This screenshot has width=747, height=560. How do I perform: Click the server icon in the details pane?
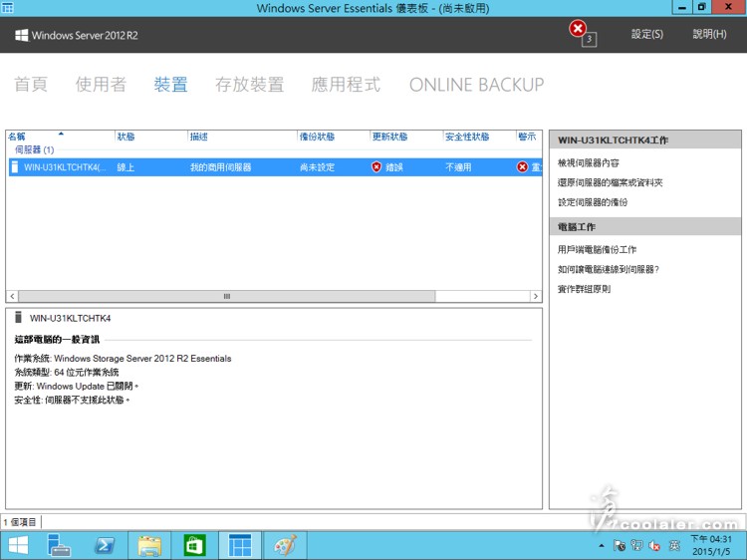tap(19, 318)
